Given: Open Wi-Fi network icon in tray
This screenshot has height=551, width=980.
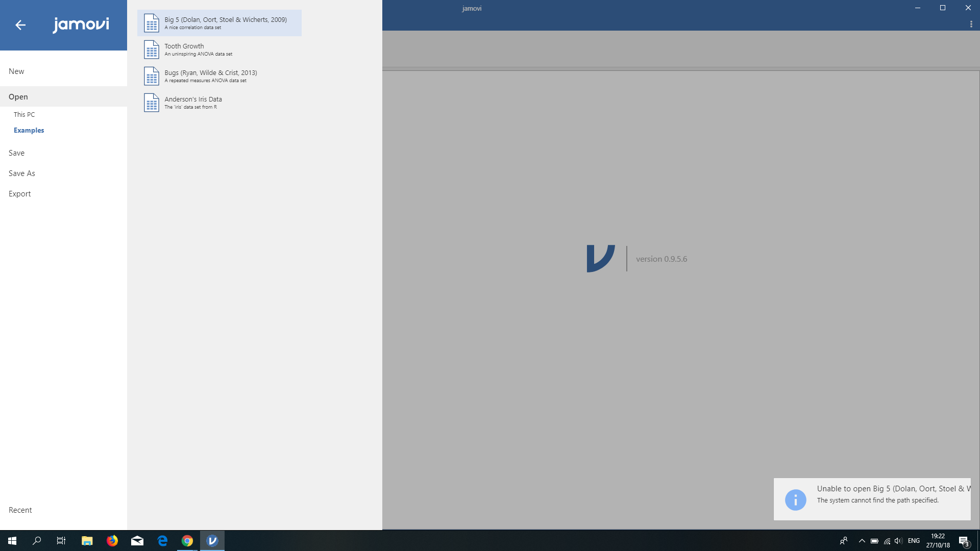Looking at the screenshot, I should coord(887,541).
